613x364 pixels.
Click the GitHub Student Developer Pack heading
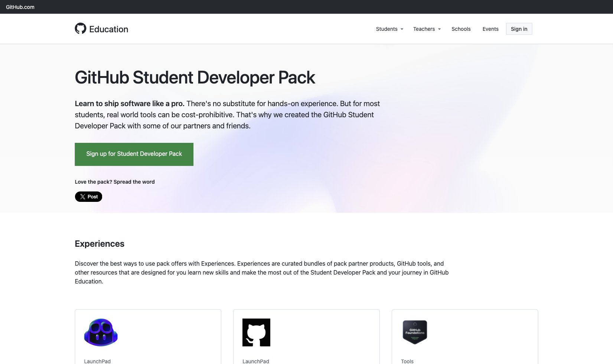[x=195, y=78]
